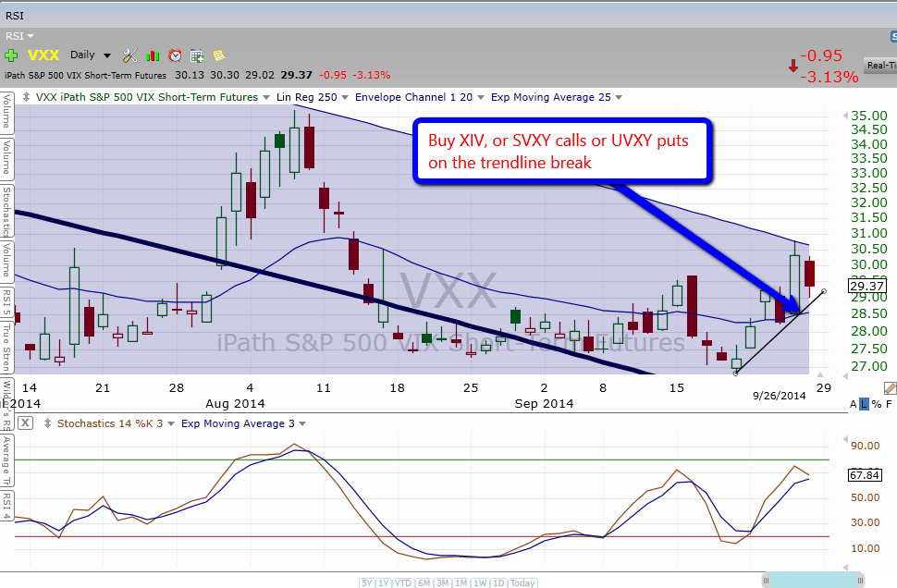Toggle the A arithmetic scale option
Image resolution: width=897 pixels, height=588 pixels.
[x=854, y=404]
